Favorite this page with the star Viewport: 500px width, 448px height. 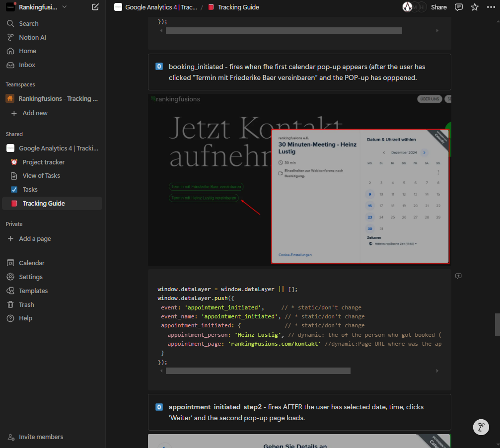point(475,7)
